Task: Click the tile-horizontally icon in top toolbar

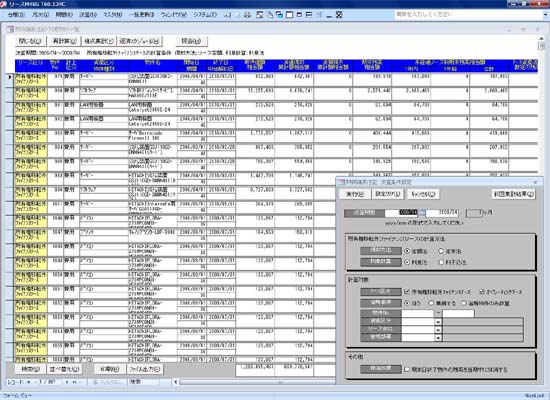Action: pyautogui.click(x=309, y=15)
